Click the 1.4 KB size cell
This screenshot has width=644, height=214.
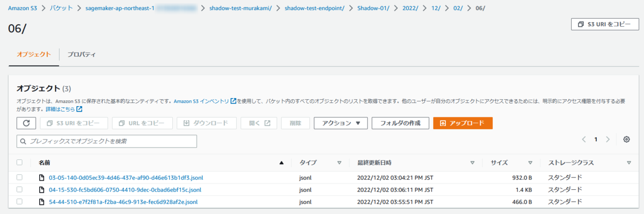point(523,190)
